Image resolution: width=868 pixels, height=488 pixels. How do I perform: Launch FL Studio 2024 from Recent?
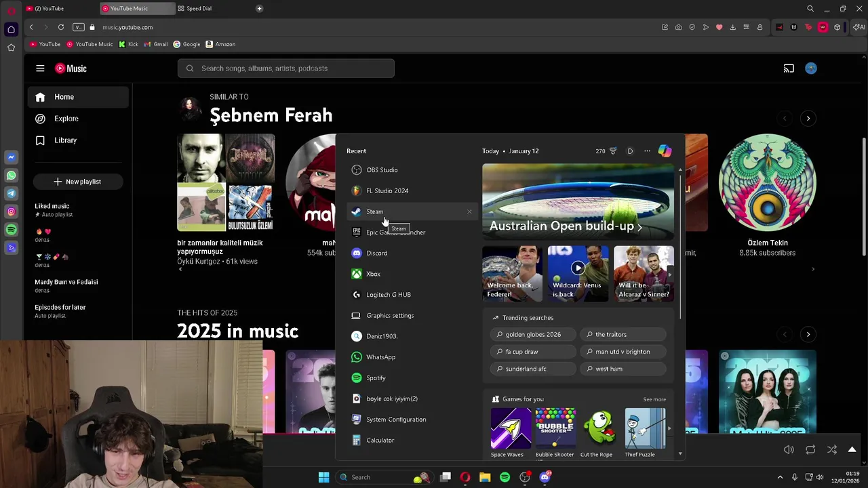pos(412,190)
